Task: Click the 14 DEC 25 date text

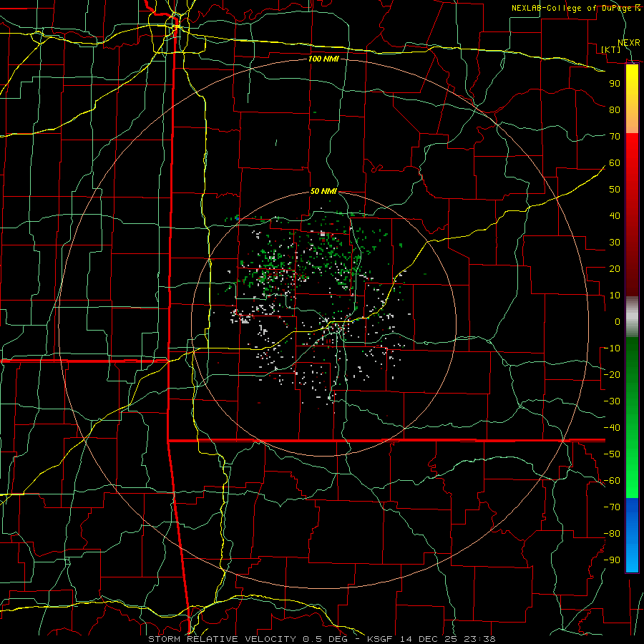Action: click(429, 639)
